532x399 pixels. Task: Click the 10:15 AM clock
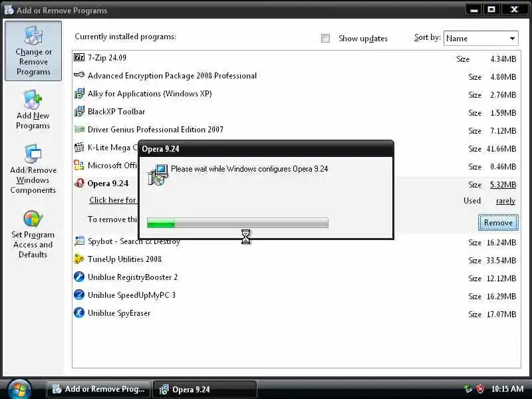(507, 389)
